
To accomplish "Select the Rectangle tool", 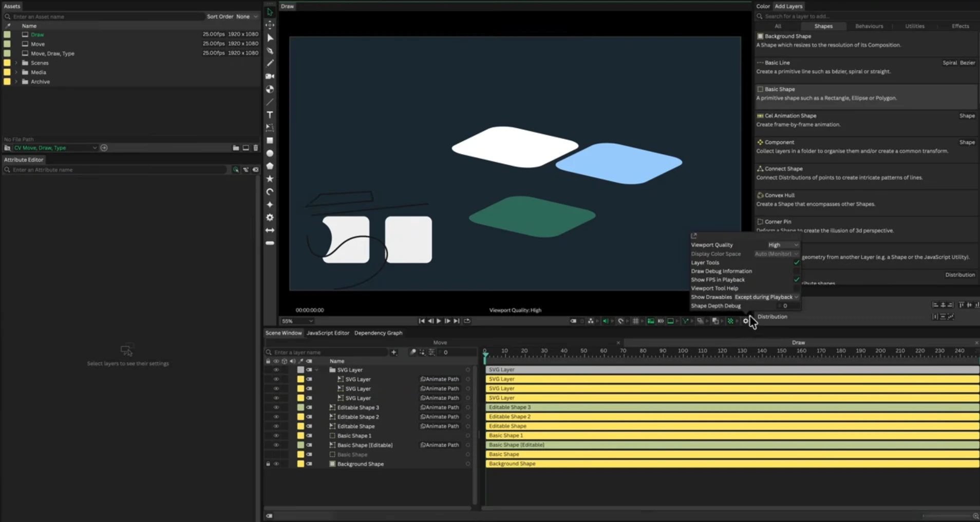I will (270, 140).
